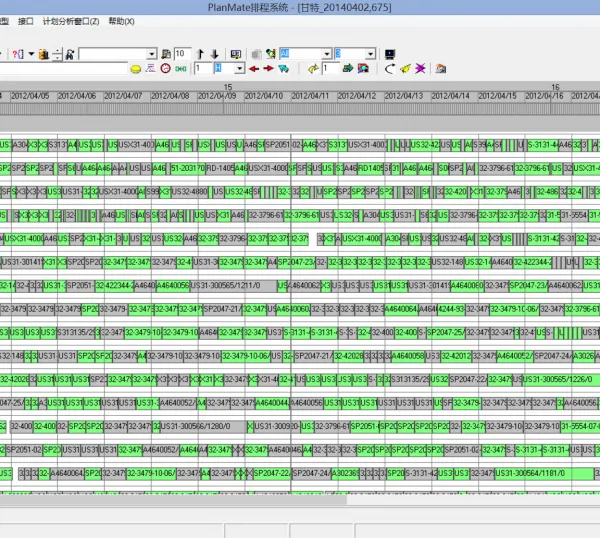The image size is (600, 538).
Task: Open the 计划分析窗口(Z) menu
Action: [71, 21]
